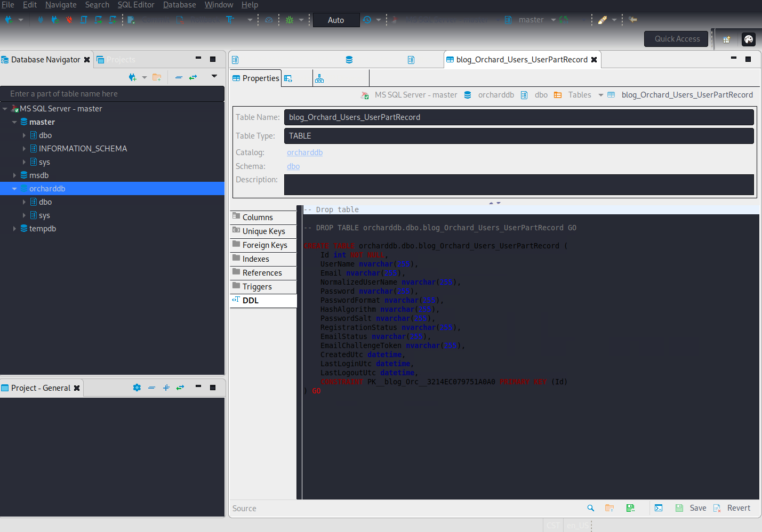762x532 pixels.
Task: Click the Auto commit mode button
Action: [336, 20]
